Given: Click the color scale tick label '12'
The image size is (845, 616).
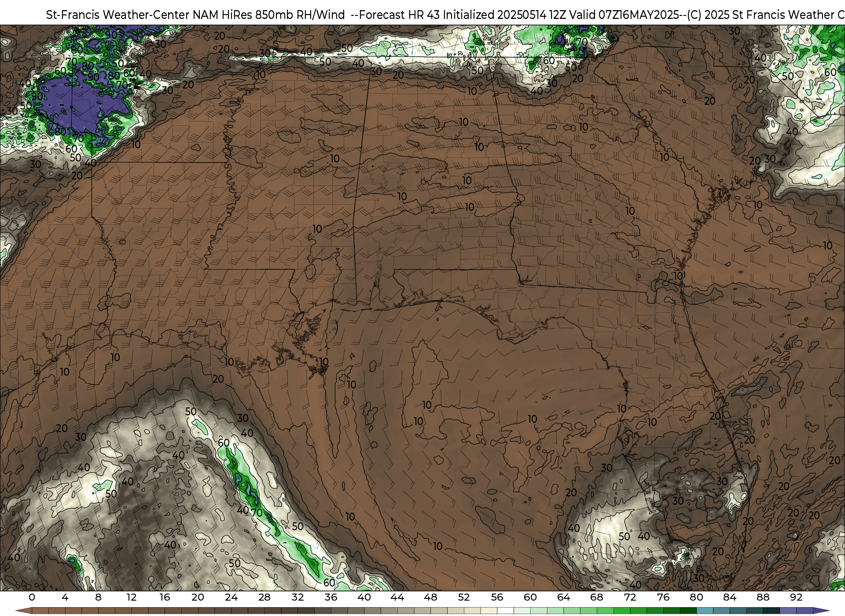Looking at the screenshot, I should pyautogui.click(x=132, y=597).
